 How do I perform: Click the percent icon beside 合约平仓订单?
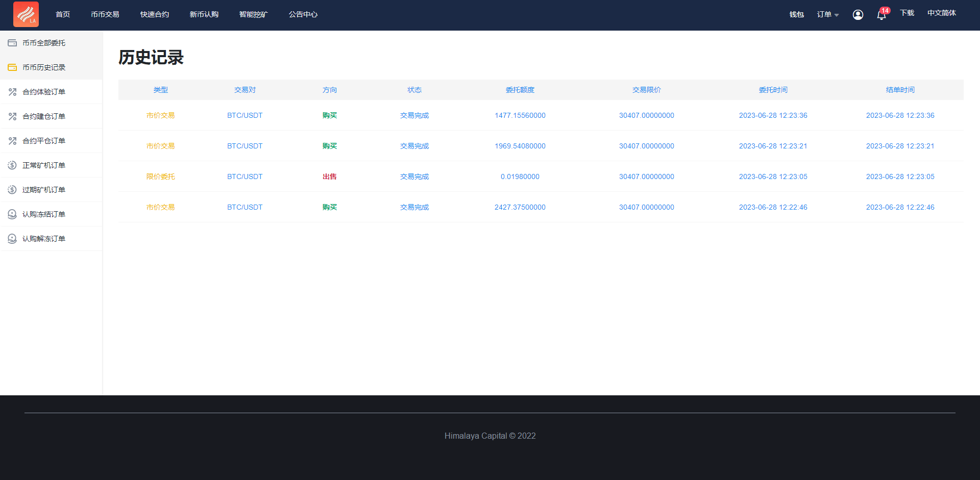[x=12, y=141]
